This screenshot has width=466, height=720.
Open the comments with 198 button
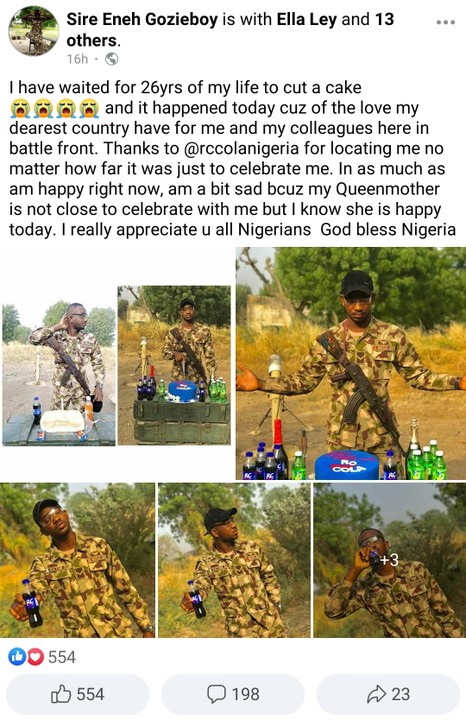coord(233,693)
